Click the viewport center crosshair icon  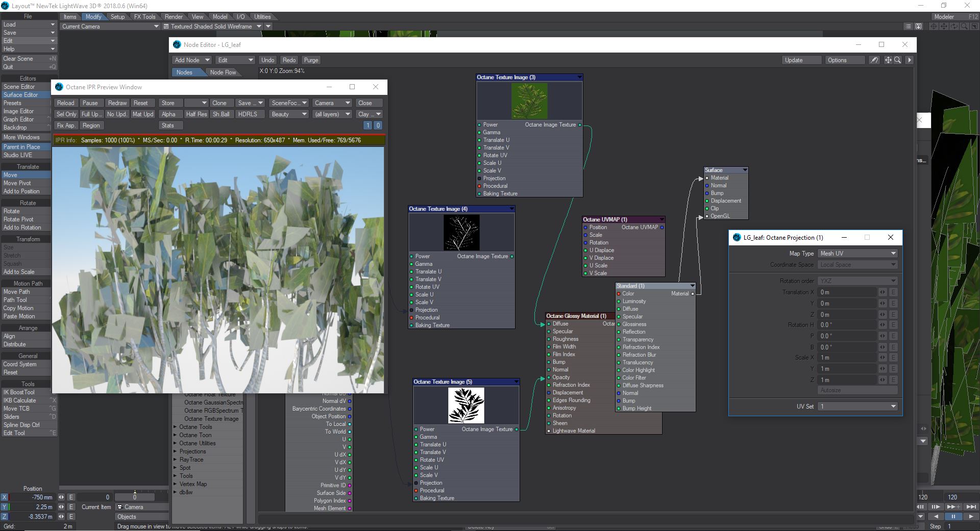(934, 26)
